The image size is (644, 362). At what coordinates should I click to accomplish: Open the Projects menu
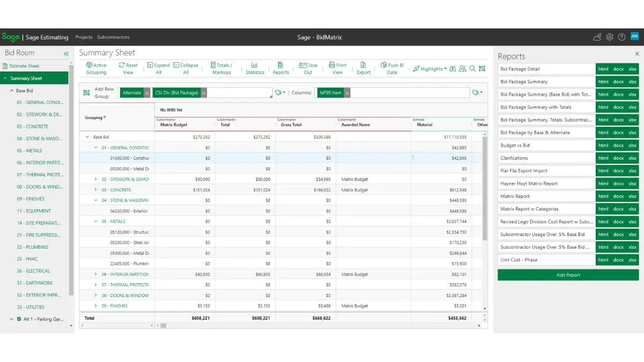point(84,37)
